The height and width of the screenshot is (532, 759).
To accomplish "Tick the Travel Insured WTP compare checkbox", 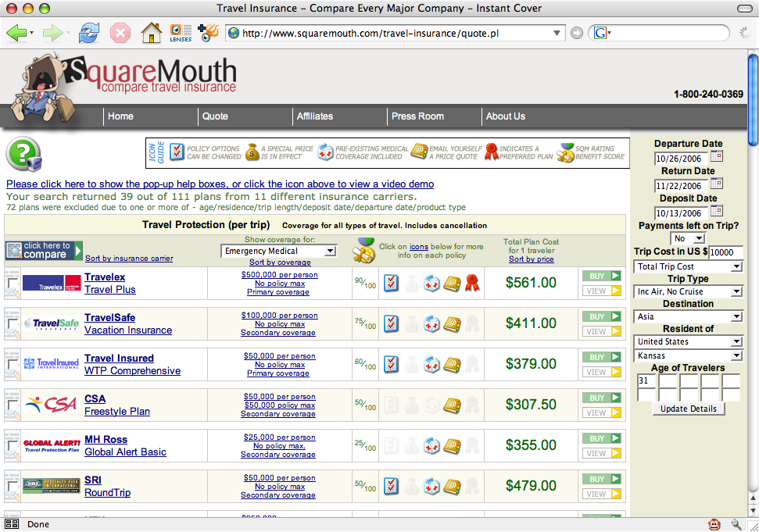I will pos(13,365).
